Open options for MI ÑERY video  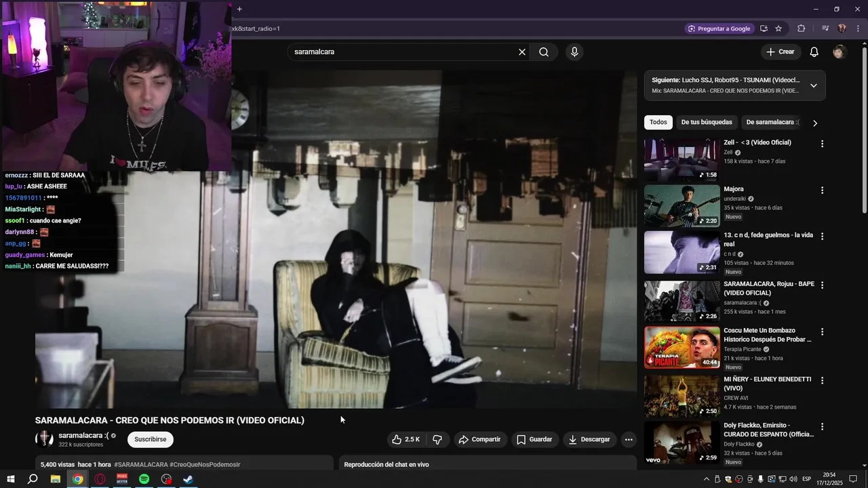pyautogui.click(x=822, y=381)
